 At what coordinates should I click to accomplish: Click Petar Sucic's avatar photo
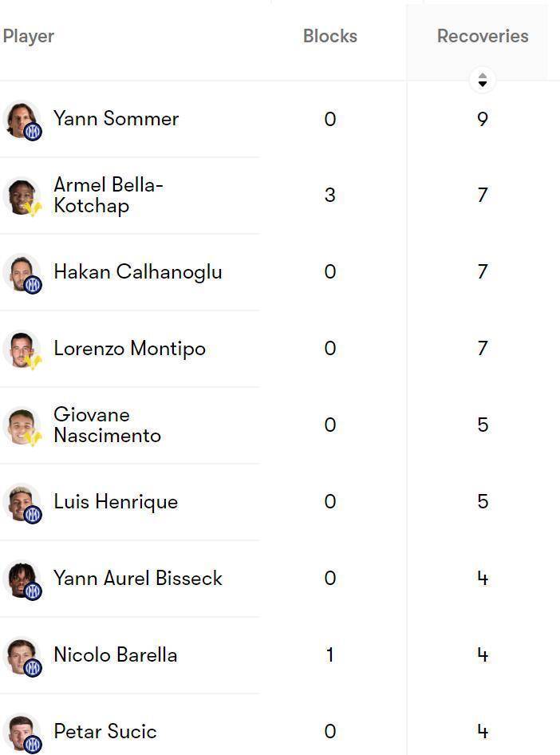pos(21,732)
